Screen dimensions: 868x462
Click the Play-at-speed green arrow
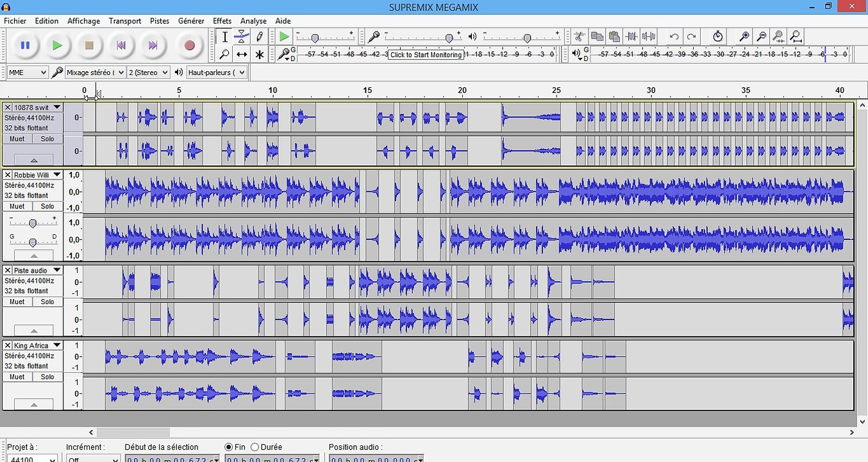click(x=284, y=37)
